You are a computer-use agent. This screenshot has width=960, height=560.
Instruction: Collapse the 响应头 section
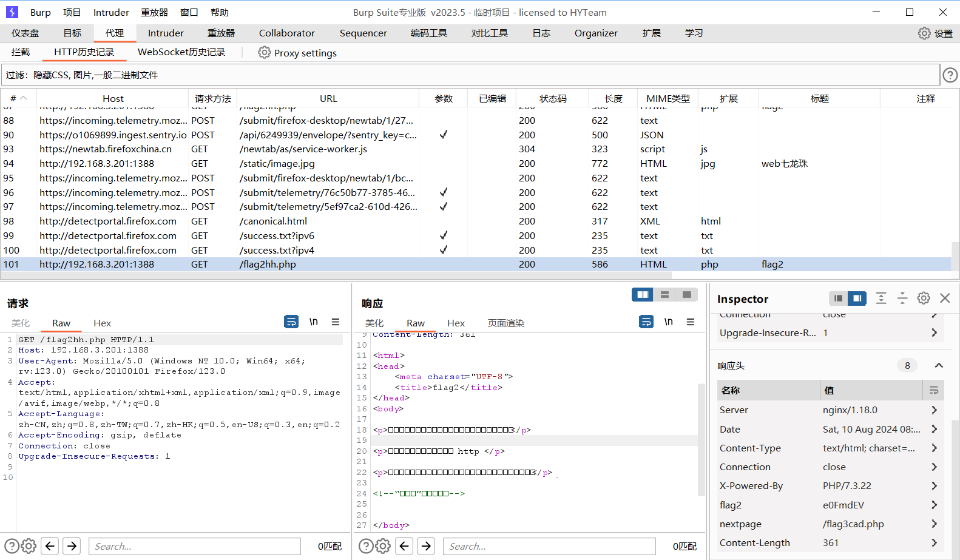point(939,365)
